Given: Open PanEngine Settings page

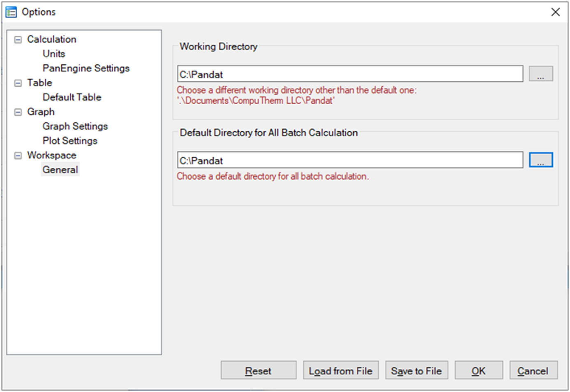Looking at the screenshot, I should click(x=86, y=68).
